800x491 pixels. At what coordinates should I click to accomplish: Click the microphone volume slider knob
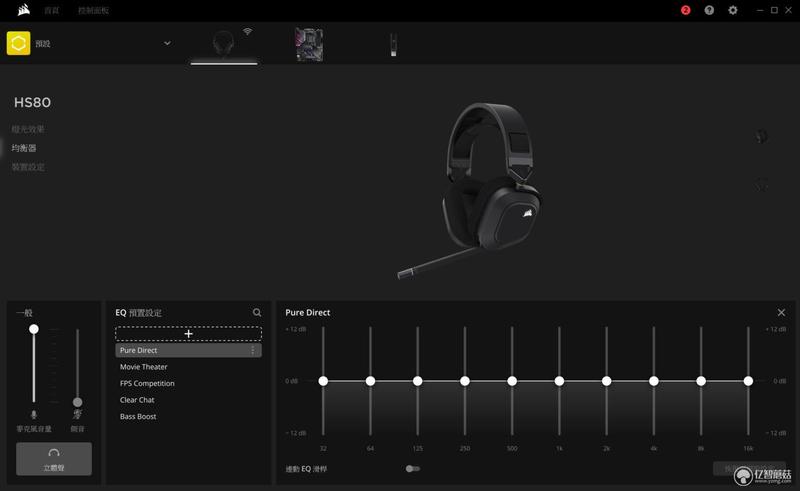click(34, 329)
